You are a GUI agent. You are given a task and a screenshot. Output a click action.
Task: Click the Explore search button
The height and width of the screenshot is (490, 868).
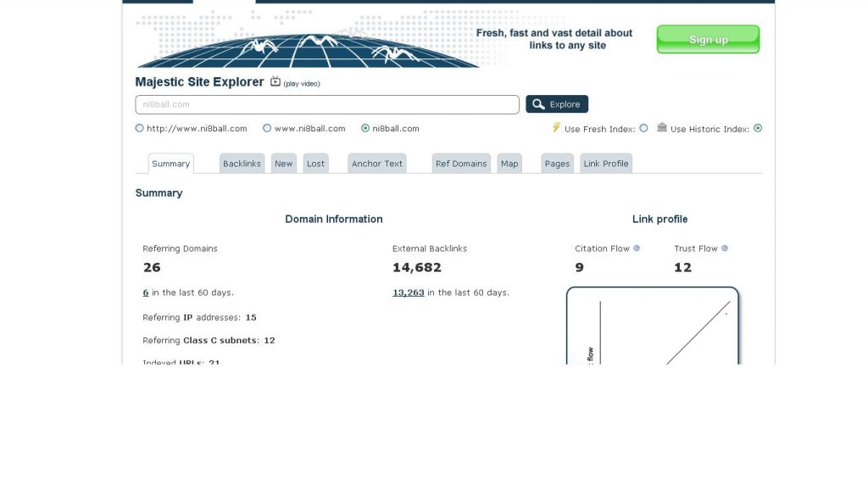557,104
